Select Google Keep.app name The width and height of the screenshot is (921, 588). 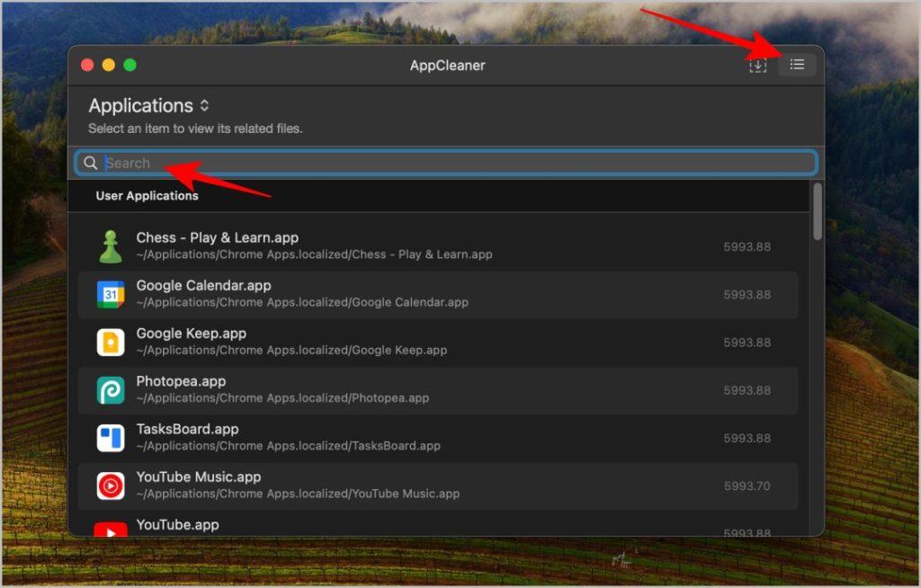[192, 333]
